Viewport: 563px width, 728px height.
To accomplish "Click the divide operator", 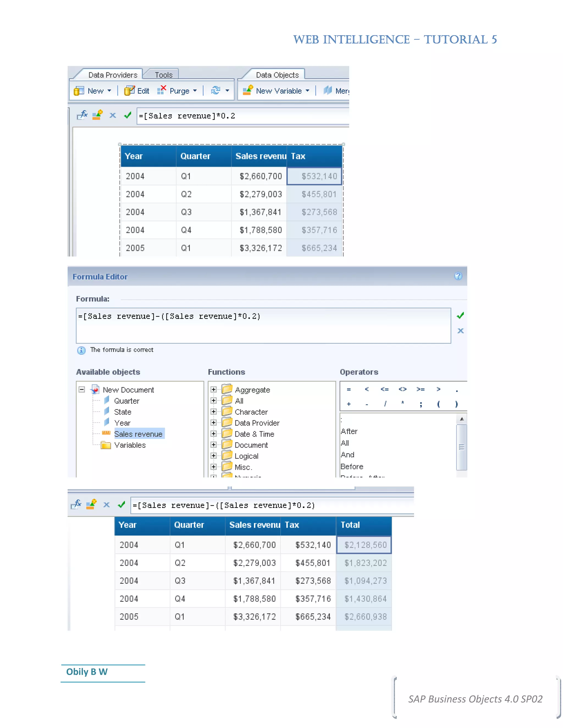I will click(385, 404).
